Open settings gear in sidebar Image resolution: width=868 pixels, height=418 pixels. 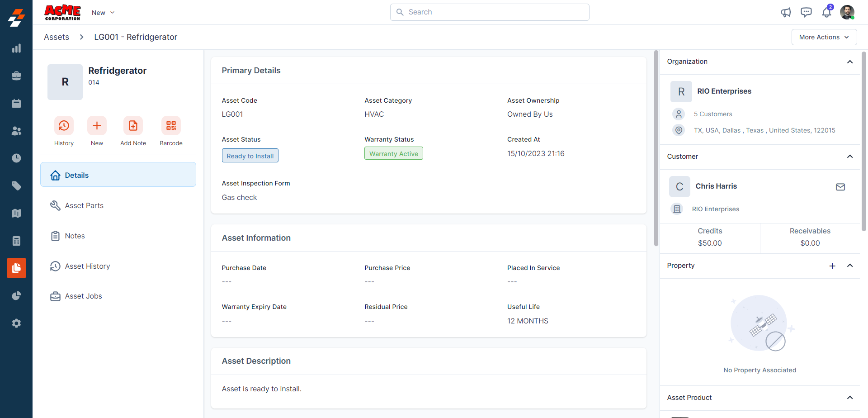16,323
